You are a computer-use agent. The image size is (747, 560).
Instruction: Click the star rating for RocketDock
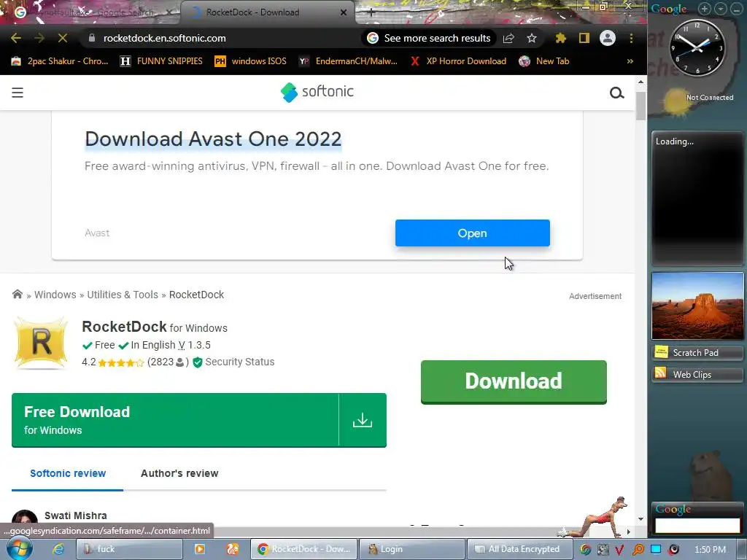coord(120,362)
